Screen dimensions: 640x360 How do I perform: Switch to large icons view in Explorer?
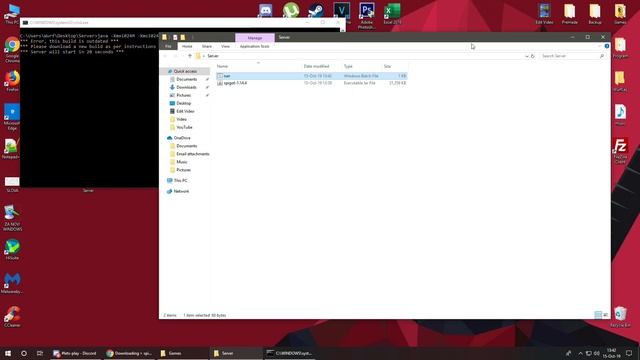[606, 315]
